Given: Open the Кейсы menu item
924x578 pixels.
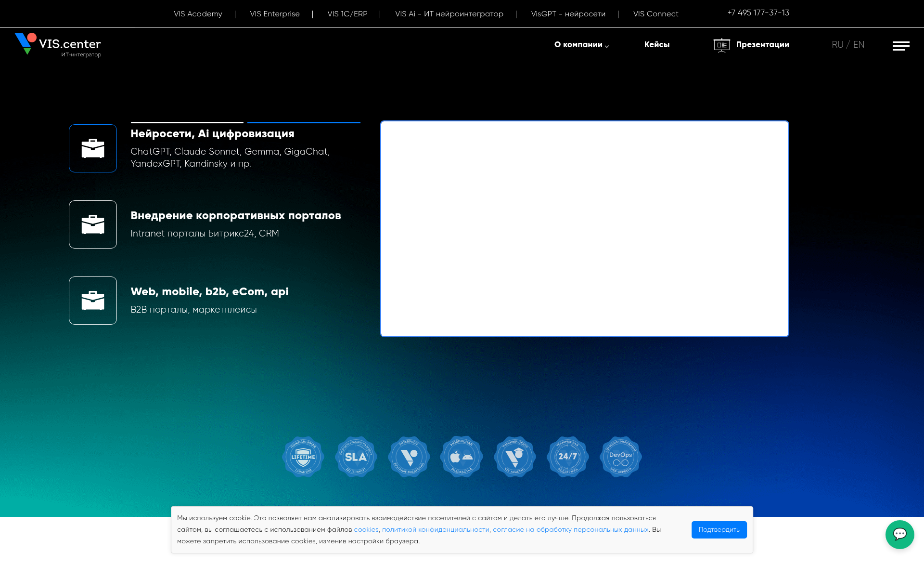Looking at the screenshot, I should [657, 44].
